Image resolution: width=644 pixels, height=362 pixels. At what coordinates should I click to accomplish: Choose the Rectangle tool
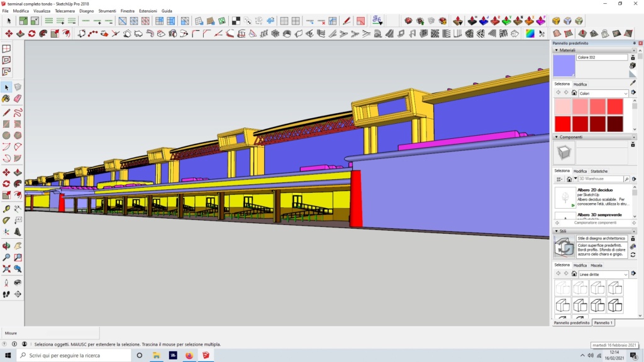pyautogui.click(x=6, y=124)
